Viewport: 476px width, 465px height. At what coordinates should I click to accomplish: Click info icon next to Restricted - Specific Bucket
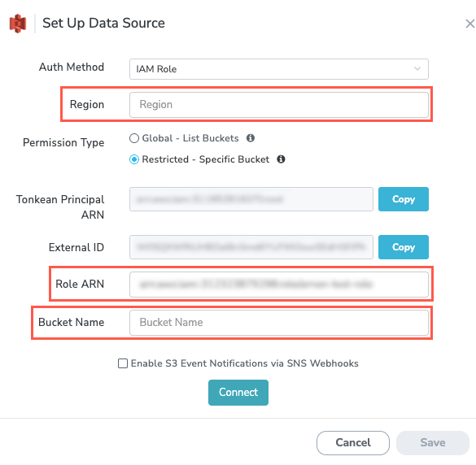[x=281, y=159]
